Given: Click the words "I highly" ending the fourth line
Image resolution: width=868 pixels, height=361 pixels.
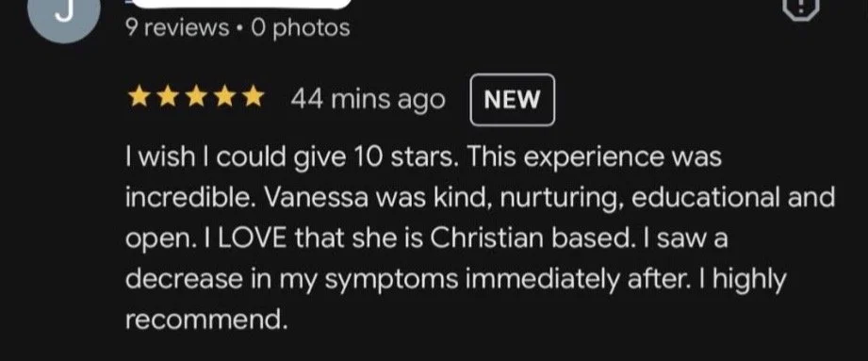Looking at the screenshot, I should coord(748,281).
